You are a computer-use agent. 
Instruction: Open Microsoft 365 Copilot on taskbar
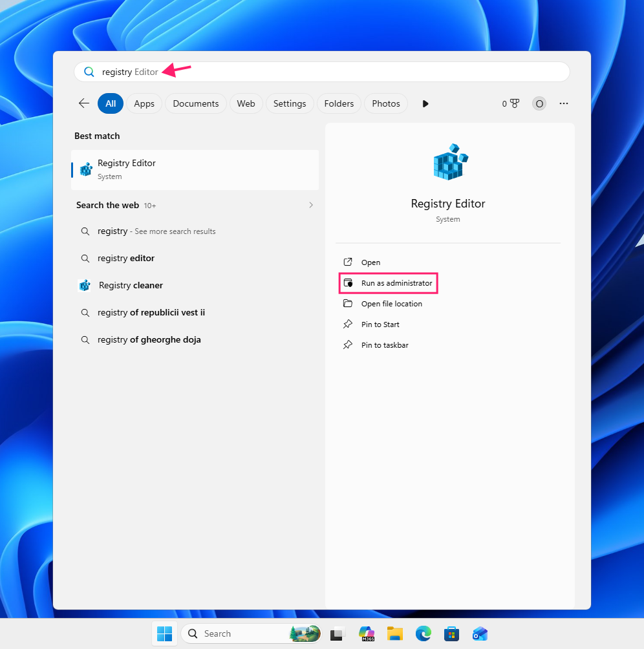(367, 633)
